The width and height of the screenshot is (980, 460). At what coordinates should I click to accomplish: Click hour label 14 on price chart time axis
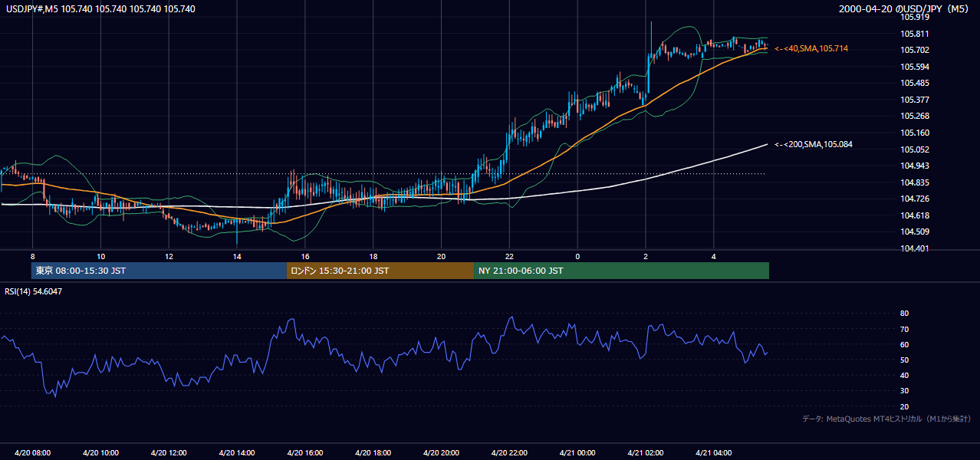pos(237,256)
